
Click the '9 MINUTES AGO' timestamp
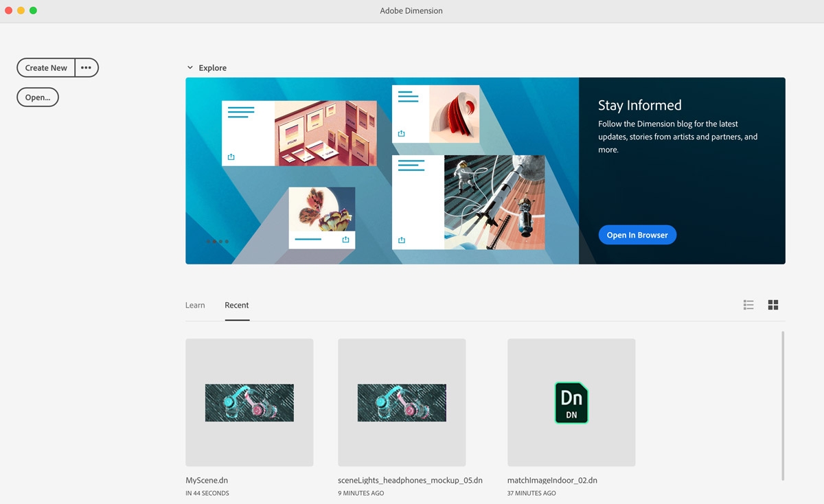pos(361,493)
